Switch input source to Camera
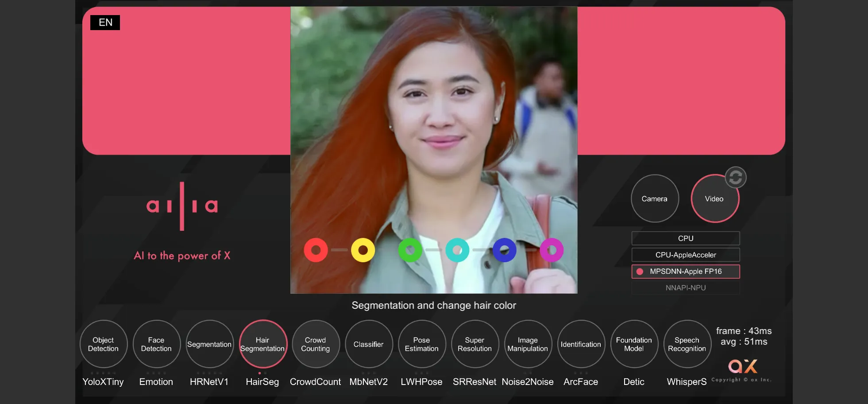868x404 pixels. coord(655,198)
